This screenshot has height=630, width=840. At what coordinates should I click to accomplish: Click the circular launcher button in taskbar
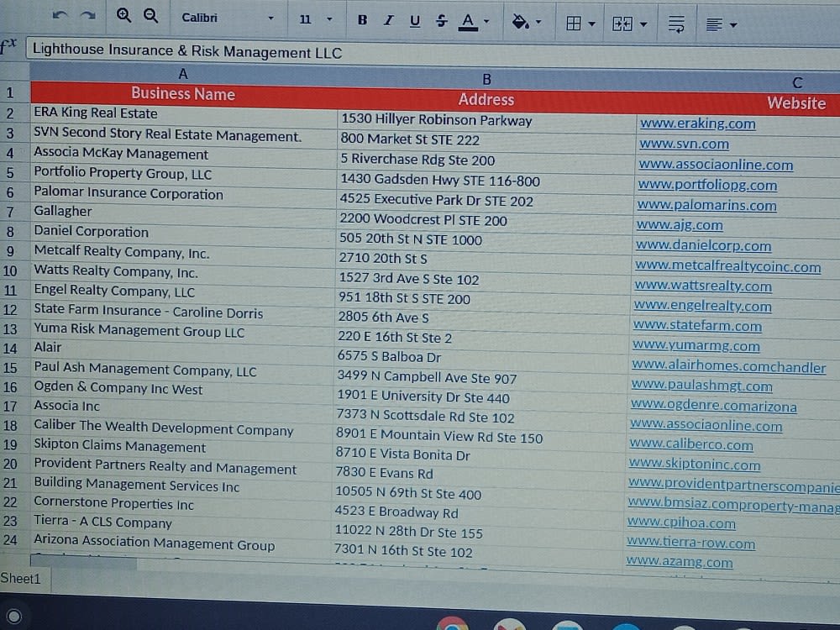coord(14,617)
